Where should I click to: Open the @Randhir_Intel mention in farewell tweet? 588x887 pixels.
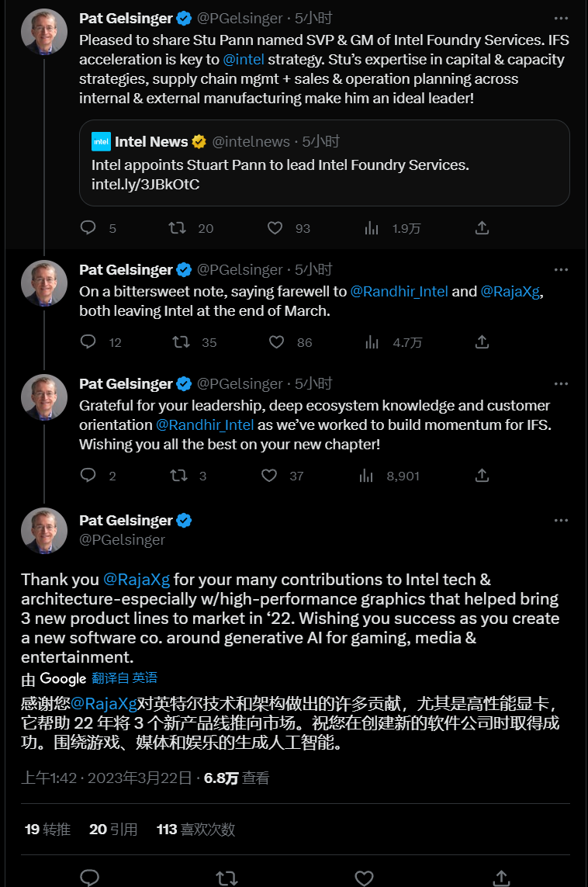[399, 292]
